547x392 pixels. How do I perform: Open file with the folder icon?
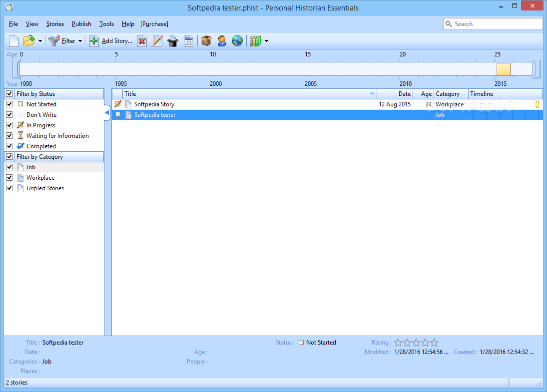point(29,41)
